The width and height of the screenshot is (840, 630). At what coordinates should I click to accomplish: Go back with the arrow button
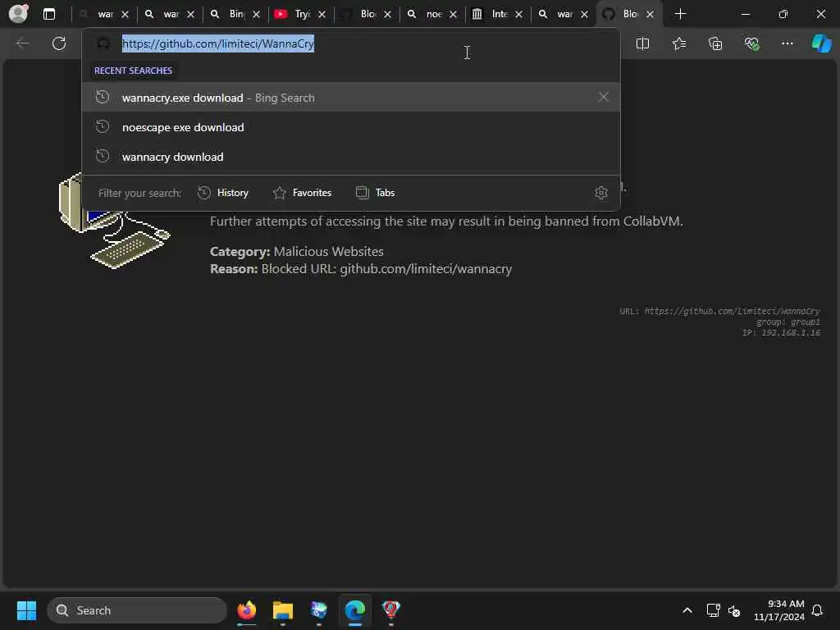[x=23, y=43]
